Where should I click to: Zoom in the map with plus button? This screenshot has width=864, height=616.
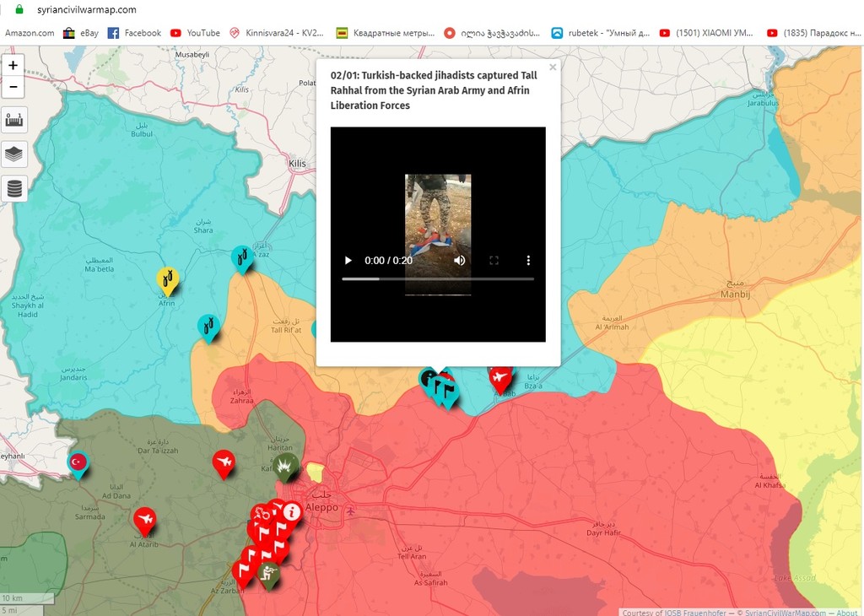13,66
